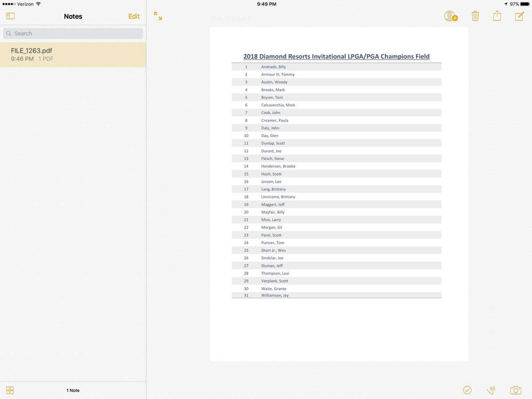Image resolution: width=532 pixels, height=399 pixels.
Task: Open the share sheet icon
Action: pos(497,16)
